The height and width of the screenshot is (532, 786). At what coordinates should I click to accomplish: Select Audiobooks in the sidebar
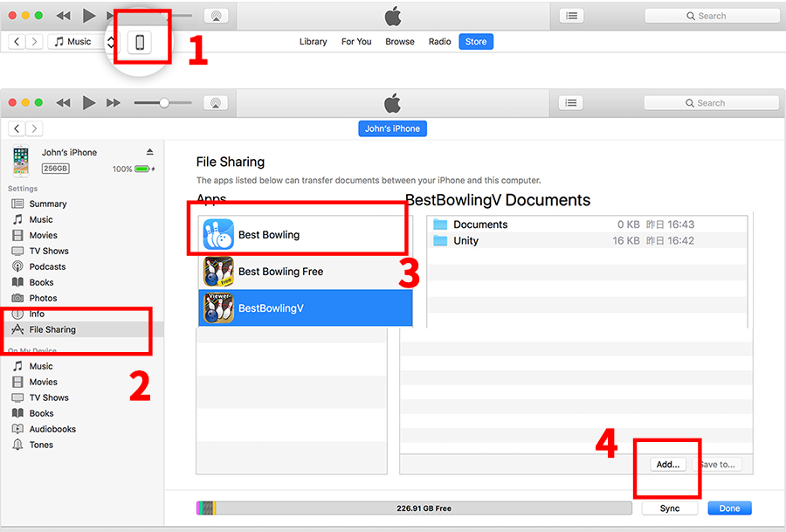[x=52, y=429]
